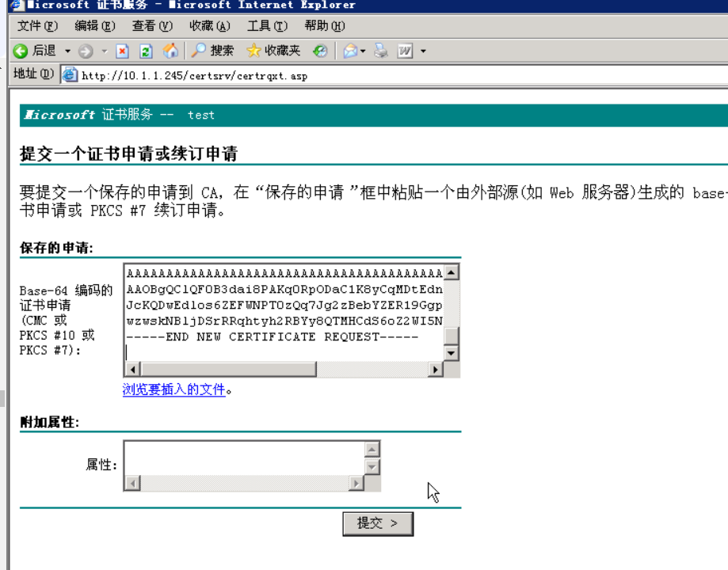Go to the Home page icon
The image size is (728, 570).
click(x=170, y=51)
